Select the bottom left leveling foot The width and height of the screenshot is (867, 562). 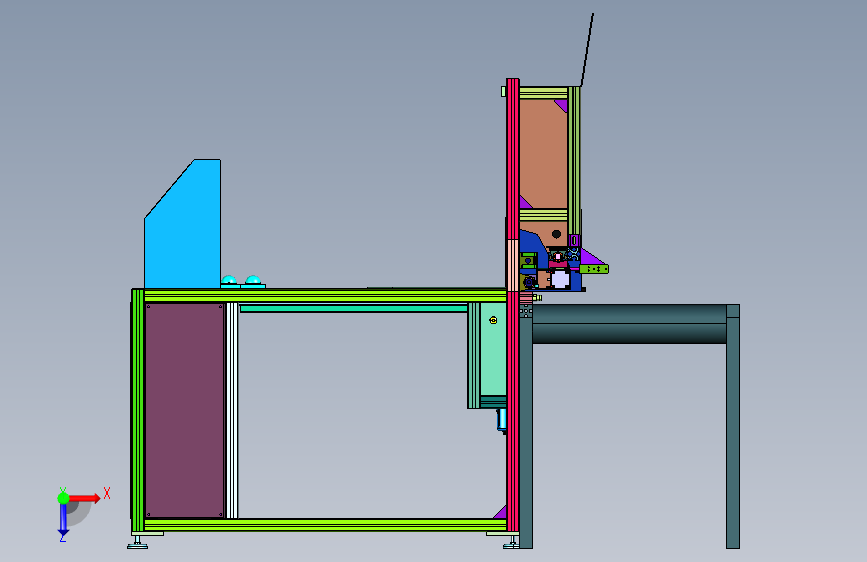click(138, 542)
